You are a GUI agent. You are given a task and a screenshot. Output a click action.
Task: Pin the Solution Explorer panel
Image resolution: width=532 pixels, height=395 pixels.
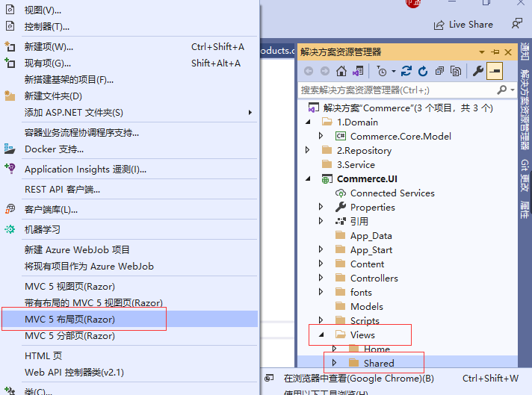[495, 52]
